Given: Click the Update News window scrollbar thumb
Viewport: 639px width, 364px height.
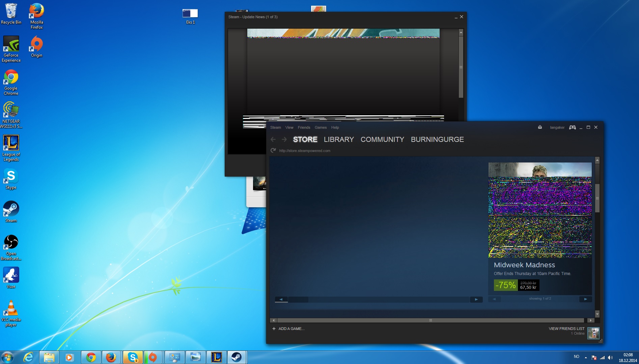Looking at the screenshot, I should pos(461,67).
